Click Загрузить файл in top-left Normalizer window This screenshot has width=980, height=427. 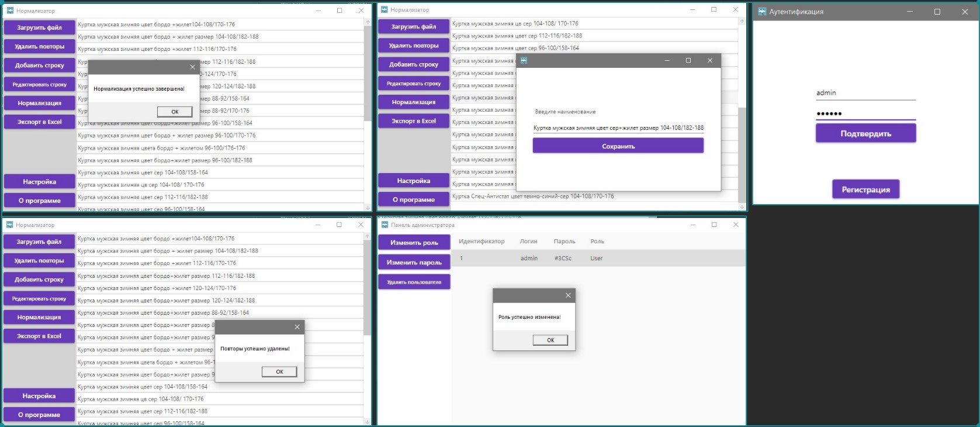(x=40, y=27)
